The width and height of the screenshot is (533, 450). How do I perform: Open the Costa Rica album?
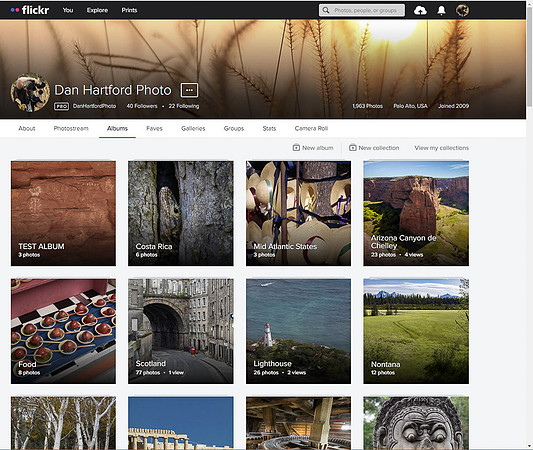click(x=181, y=213)
